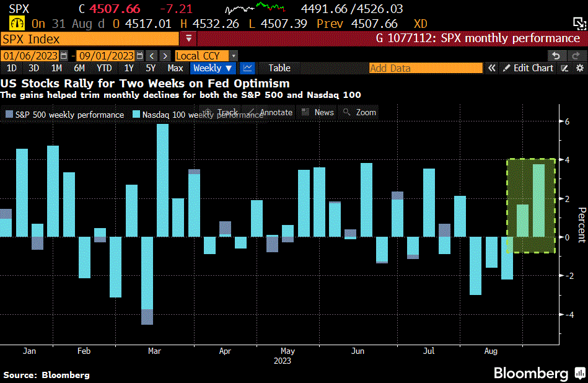Open the SPX Index dropdown arrow
The height and width of the screenshot is (383, 588).
pyautogui.click(x=188, y=38)
